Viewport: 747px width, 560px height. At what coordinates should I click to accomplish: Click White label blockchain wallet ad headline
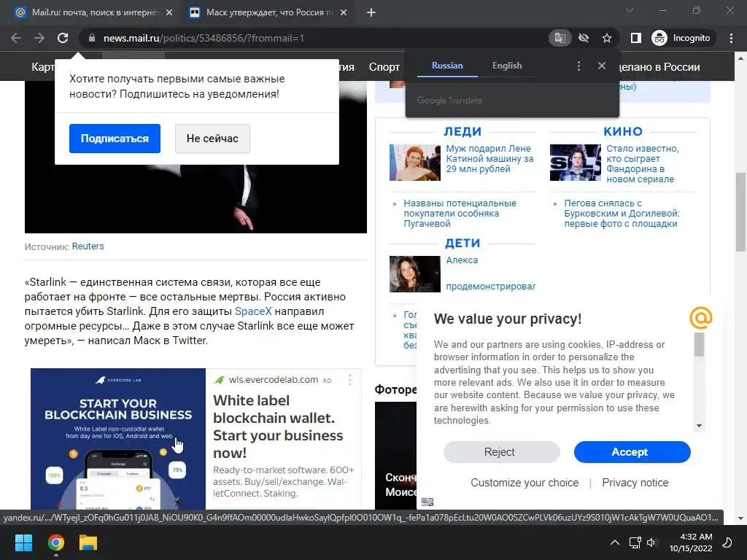pos(278,427)
